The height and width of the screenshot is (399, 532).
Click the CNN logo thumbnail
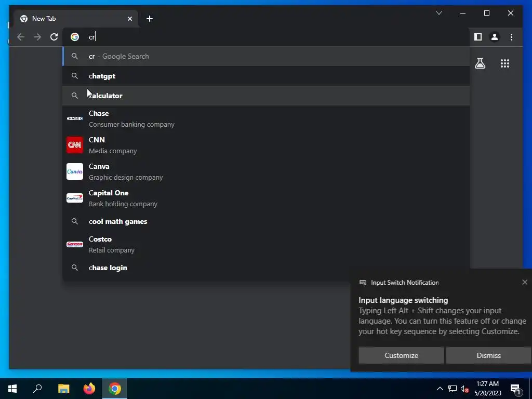tap(75, 145)
